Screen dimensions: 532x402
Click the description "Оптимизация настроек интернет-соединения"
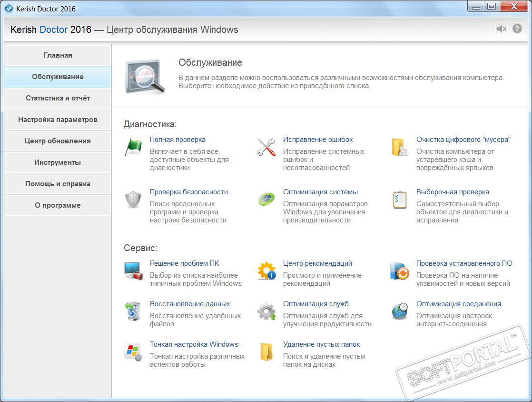tap(454, 320)
